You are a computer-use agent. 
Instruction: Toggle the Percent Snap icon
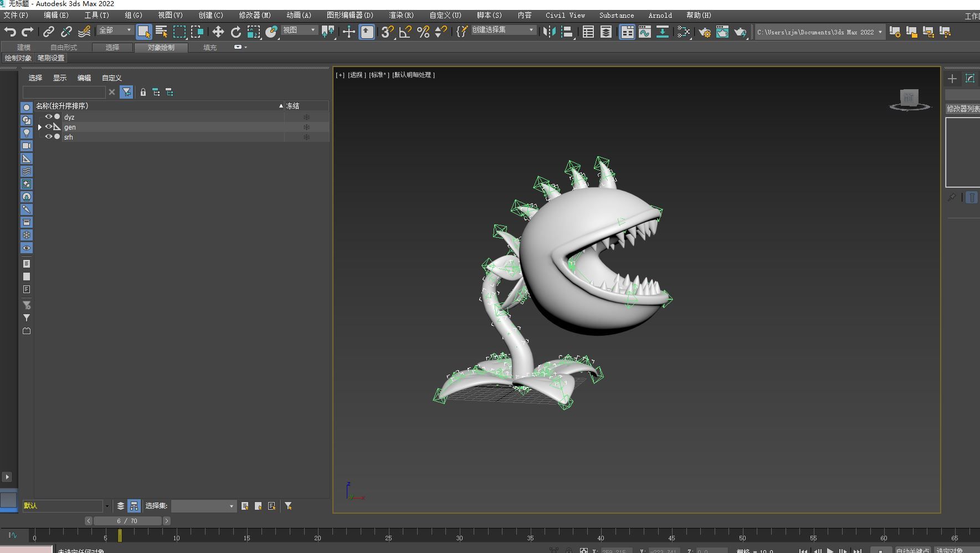[423, 32]
